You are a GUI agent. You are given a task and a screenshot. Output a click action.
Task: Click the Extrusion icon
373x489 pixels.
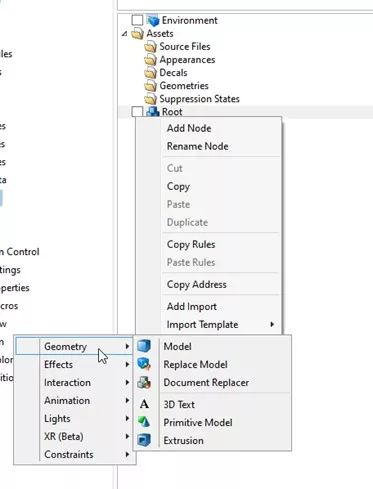144,440
